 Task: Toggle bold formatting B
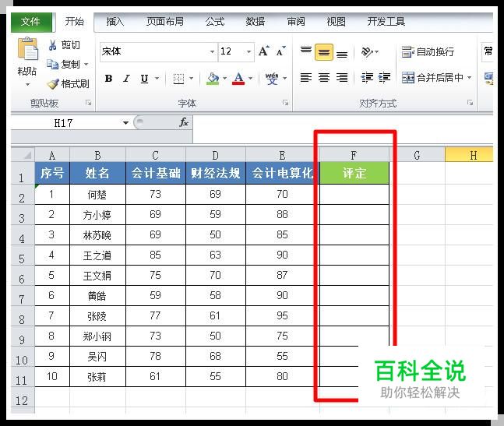[x=108, y=78]
